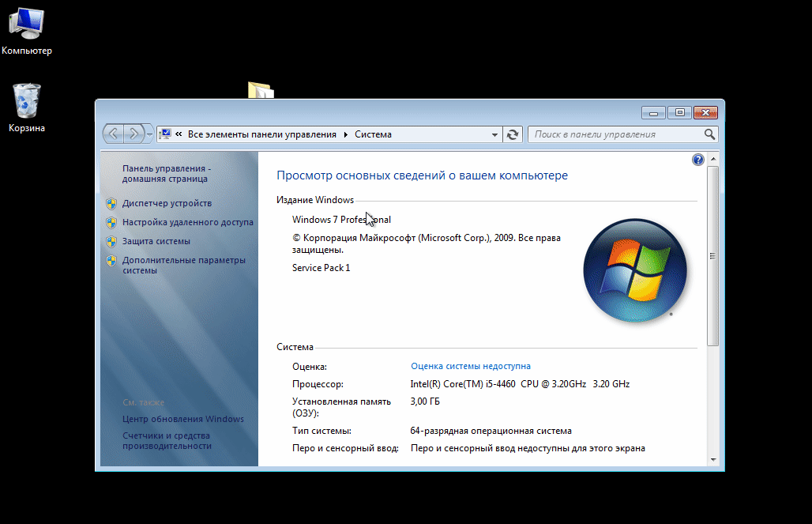Click the installed memory value 3,00 ГБ

[x=425, y=401]
